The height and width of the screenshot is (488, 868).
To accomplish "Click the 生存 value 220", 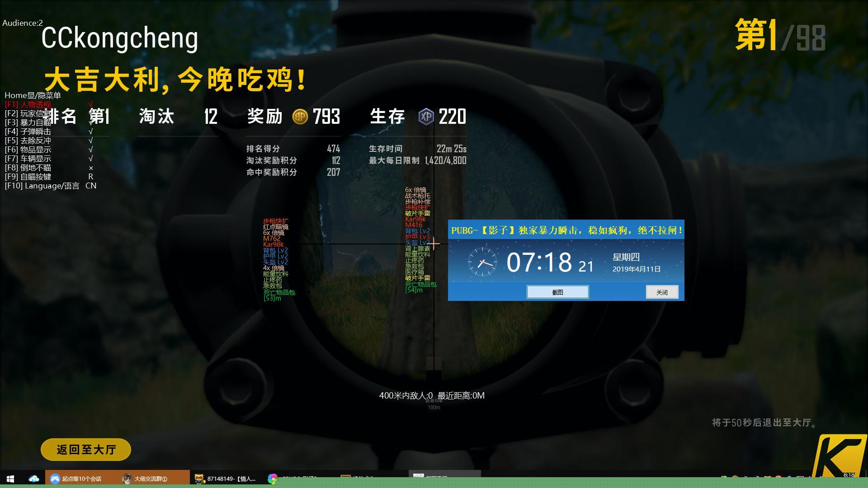I will point(453,117).
